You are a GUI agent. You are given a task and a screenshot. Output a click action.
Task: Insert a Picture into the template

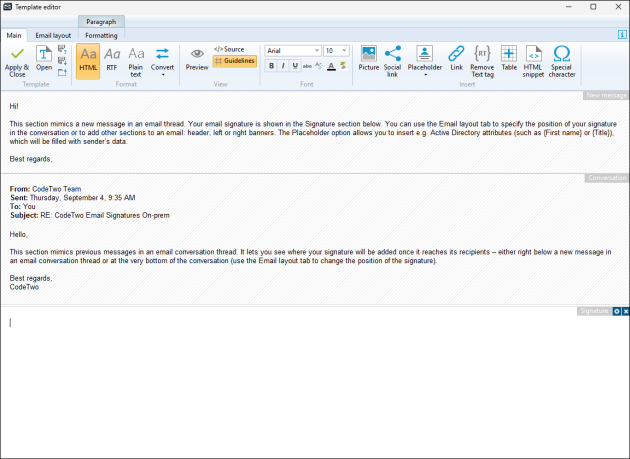click(x=368, y=58)
